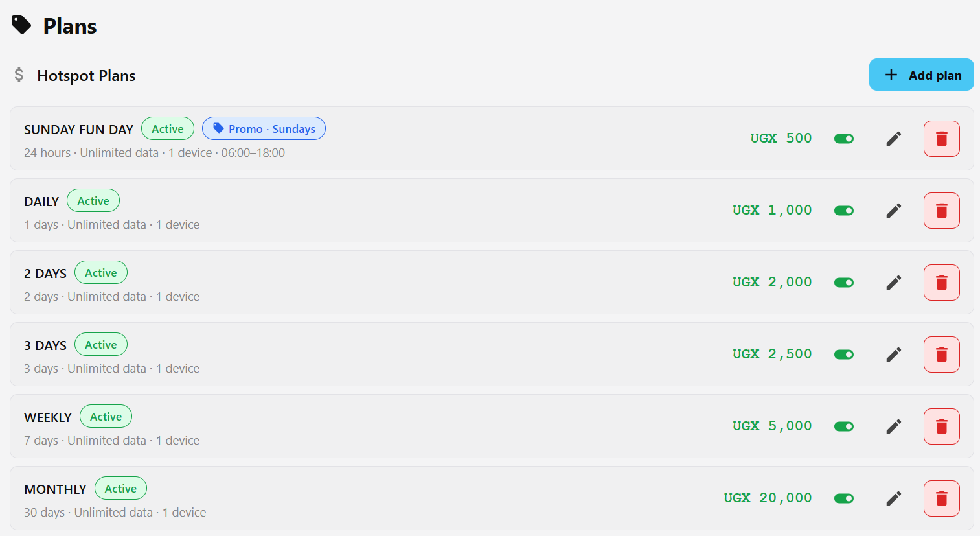Delete the WEEKLY plan trash icon
This screenshot has height=536, width=980.
[942, 426]
